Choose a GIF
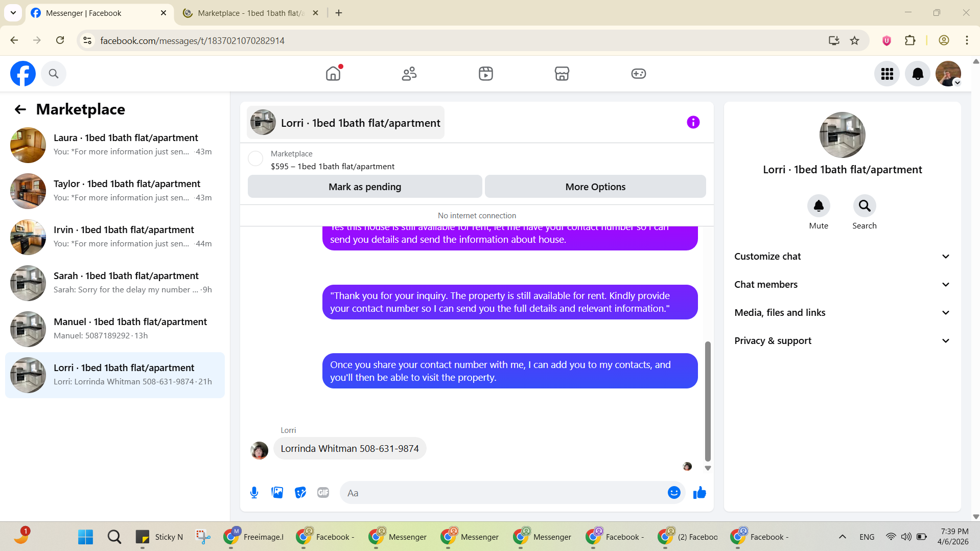Viewport: 980px width, 551px height. (323, 493)
